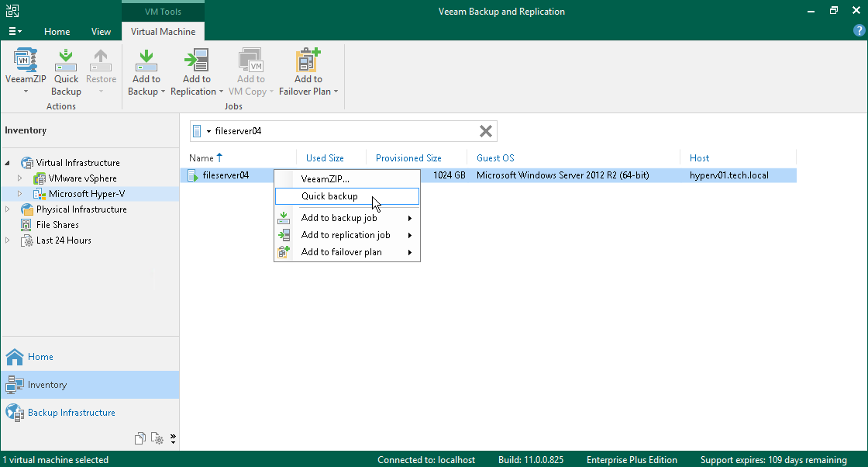This screenshot has width=868, height=467.
Task: Open the help question mark icon
Action: [859, 31]
